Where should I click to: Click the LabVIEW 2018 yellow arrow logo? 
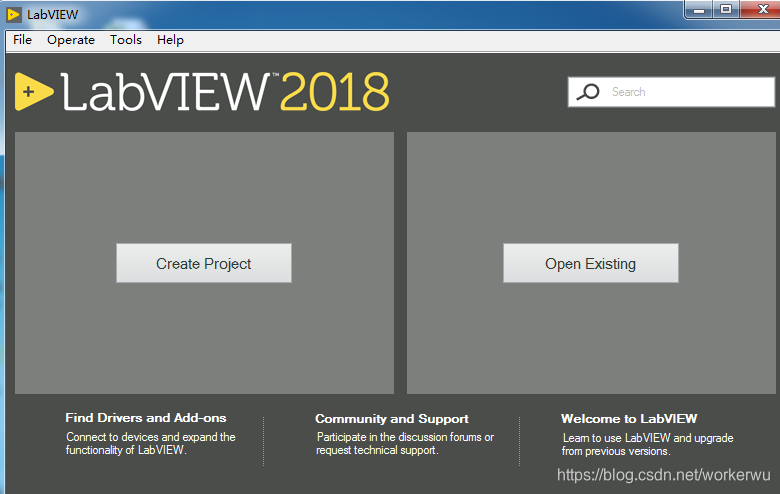(33, 92)
